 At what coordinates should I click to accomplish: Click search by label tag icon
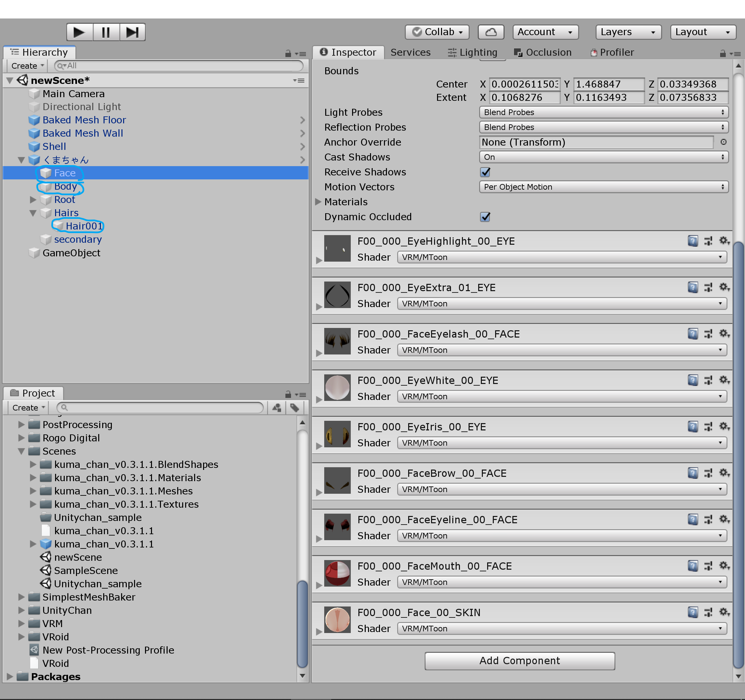(x=295, y=408)
